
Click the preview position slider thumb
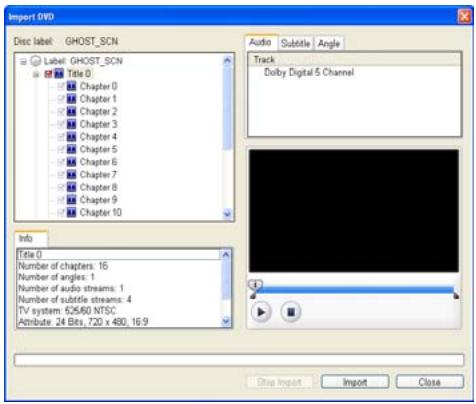tap(255, 284)
